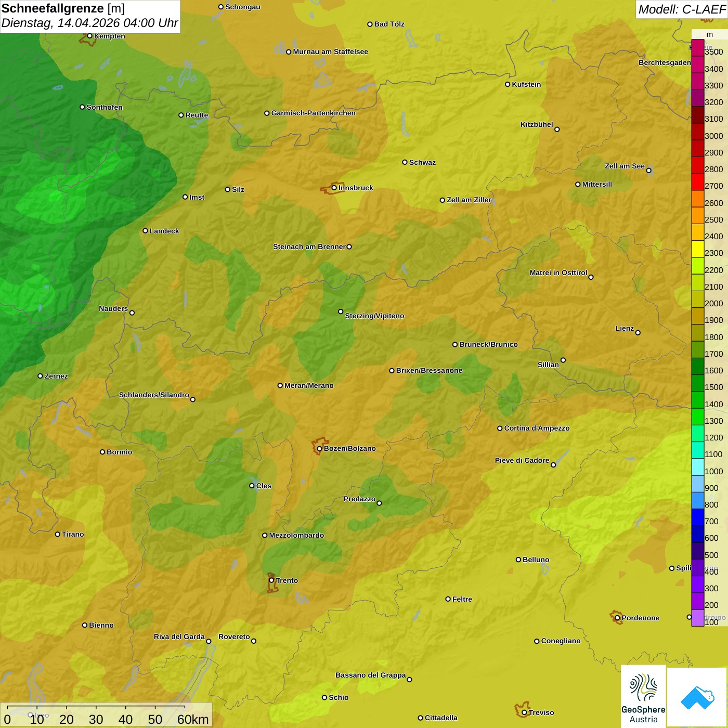Click the Zell am Ziller label
728x728 pixels.
point(469,200)
